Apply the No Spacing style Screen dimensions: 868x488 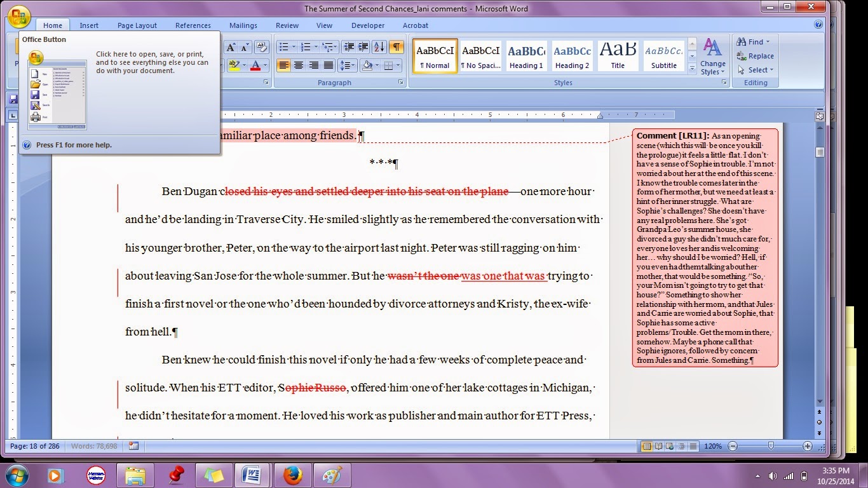(480, 56)
